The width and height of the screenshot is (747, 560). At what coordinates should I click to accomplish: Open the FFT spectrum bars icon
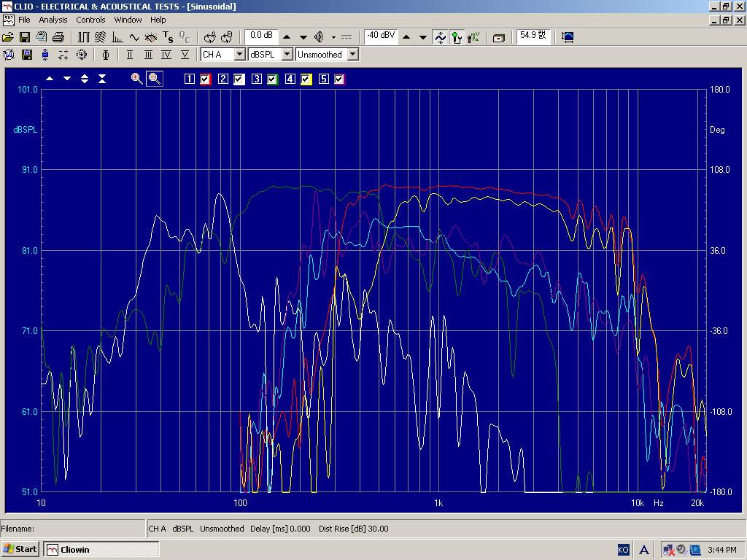click(117, 37)
